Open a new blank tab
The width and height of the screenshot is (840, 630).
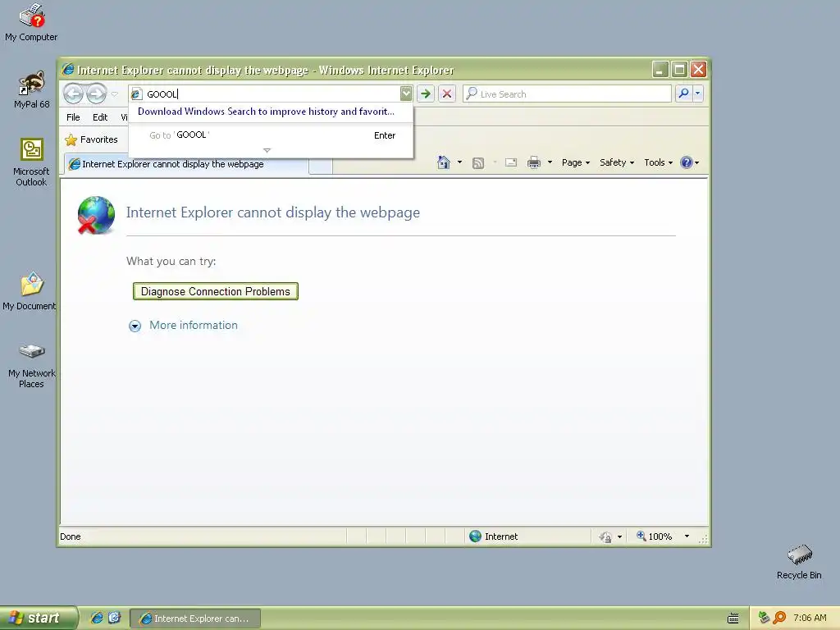(x=321, y=166)
